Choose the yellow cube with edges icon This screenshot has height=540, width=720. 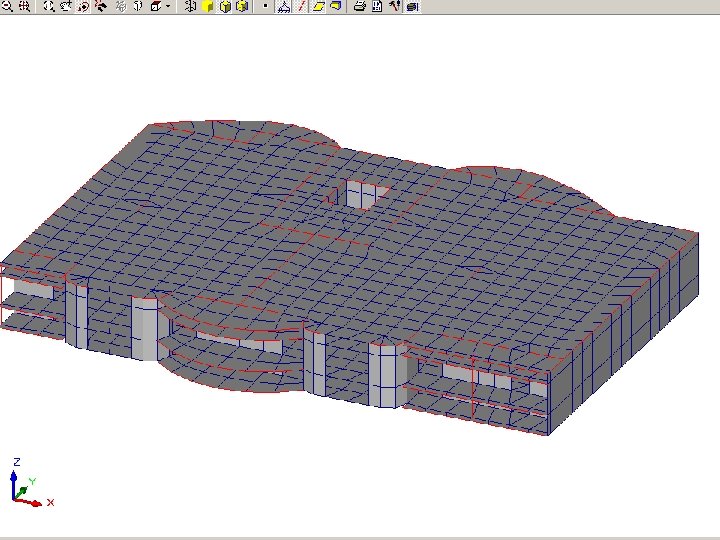click(x=225, y=6)
